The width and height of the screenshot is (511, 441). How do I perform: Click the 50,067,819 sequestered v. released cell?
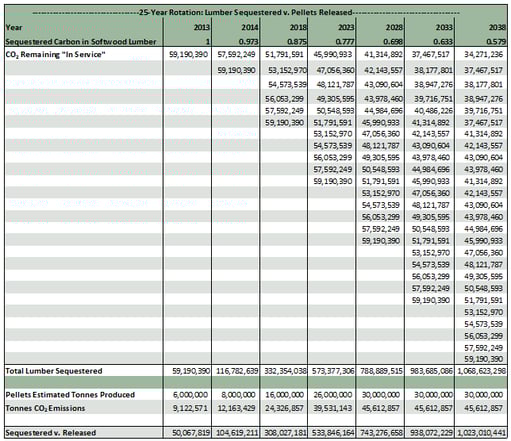click(x=191, y=433)
